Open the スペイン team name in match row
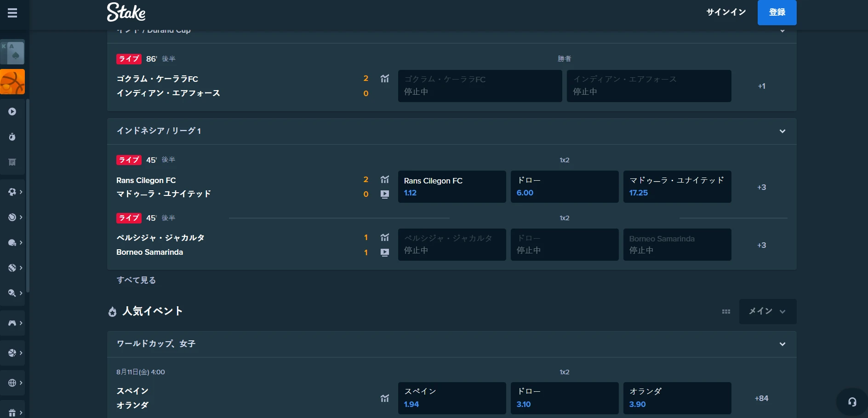Viewport: 868px width, 418px height. click(x=132, y=391)
